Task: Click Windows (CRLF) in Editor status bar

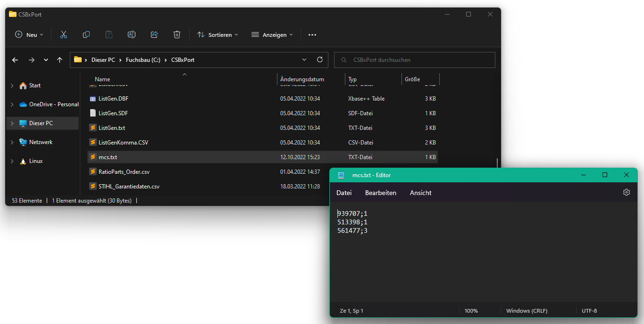Action: [527, 311]
